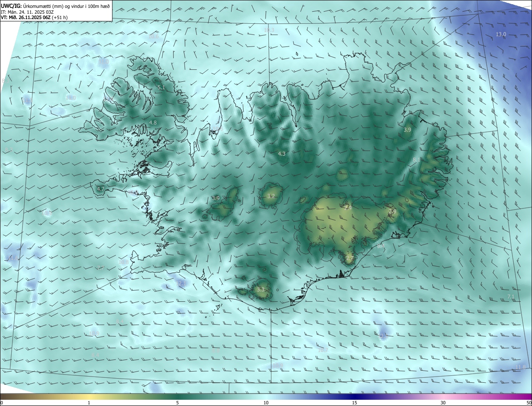This screenshot has width=532, height=406.
Task: Click the 4.3 value on the map
Action: tap(282, 154)
